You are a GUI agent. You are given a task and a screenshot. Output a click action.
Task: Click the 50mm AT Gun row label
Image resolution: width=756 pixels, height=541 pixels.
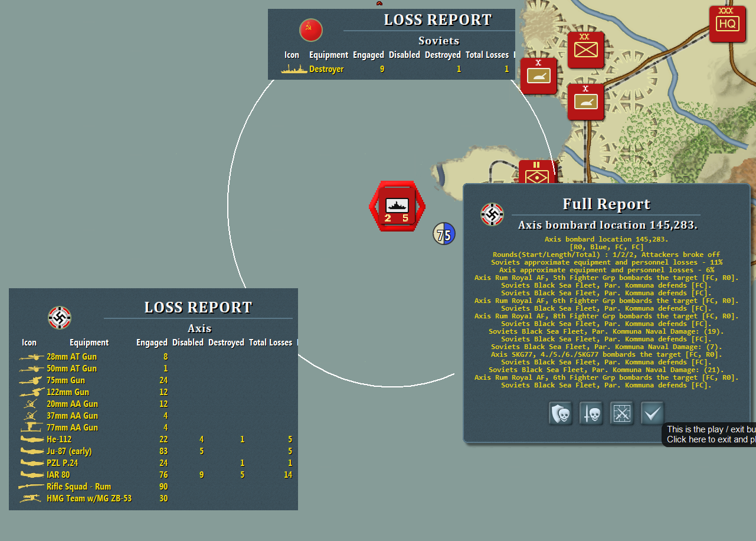71,369
